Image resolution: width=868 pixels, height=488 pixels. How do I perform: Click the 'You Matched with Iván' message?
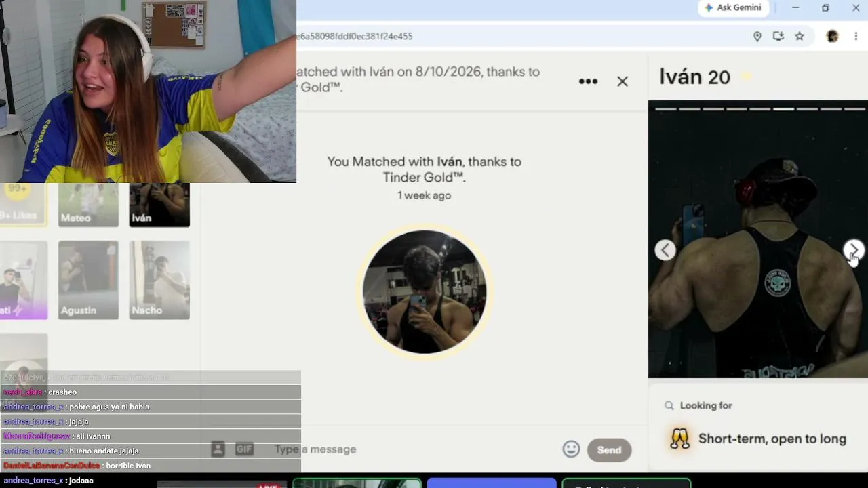click(x=425, y=169)
